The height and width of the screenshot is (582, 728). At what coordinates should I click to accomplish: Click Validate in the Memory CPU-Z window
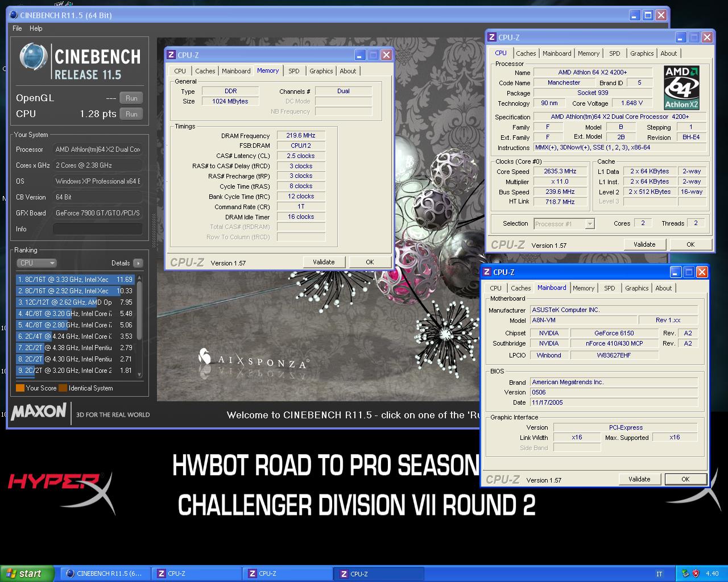[324, 262]
